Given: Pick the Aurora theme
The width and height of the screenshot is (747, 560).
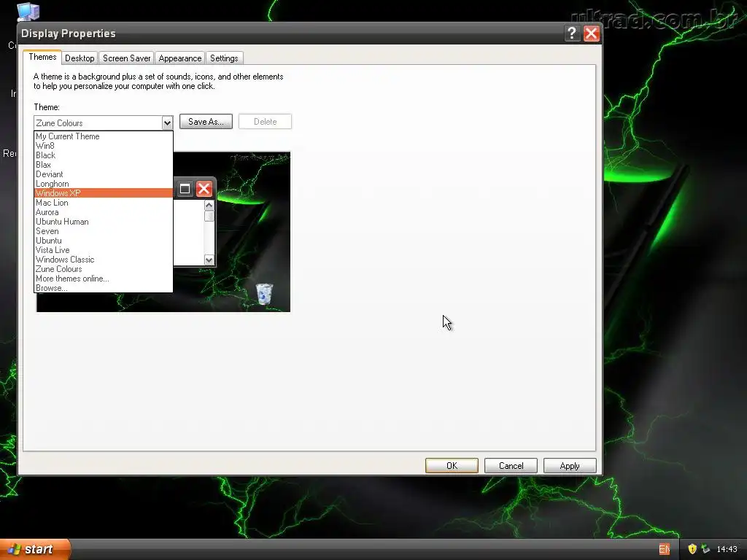Looking at the screenshot, I should coord(104,212).
